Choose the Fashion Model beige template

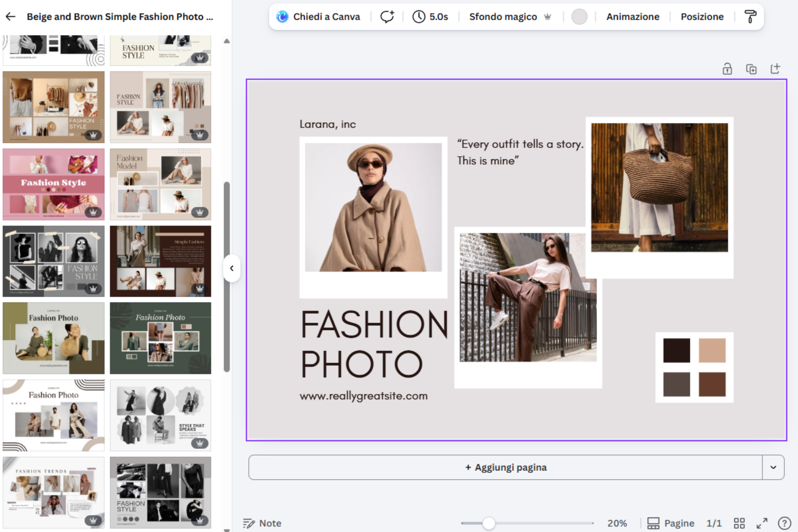(x=161, y=184)
